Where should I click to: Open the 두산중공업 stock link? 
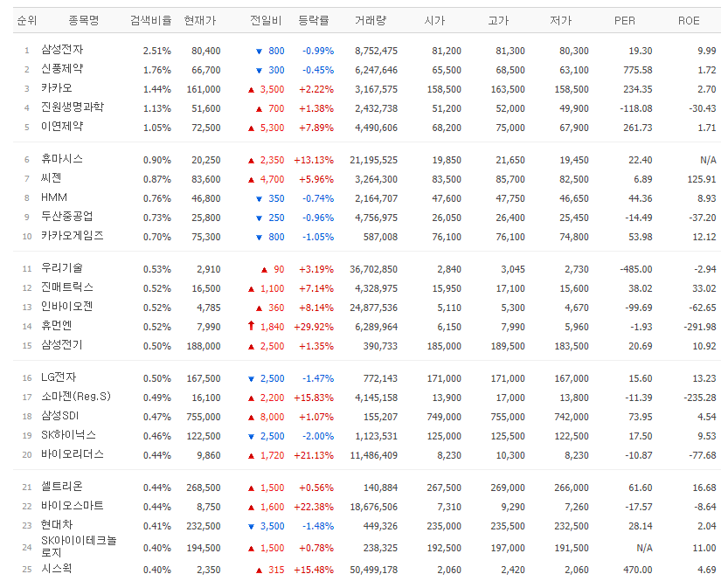click(x=66, y=217)
